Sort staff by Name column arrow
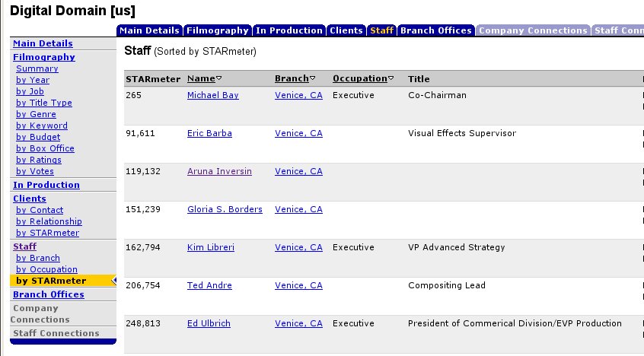The height and width of the screenshot is (356, 644). point(218,79)
